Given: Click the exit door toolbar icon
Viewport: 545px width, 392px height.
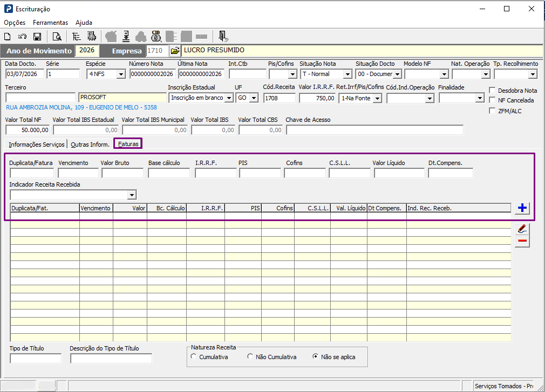Looking at the screenshot, I should coord(223,36).
